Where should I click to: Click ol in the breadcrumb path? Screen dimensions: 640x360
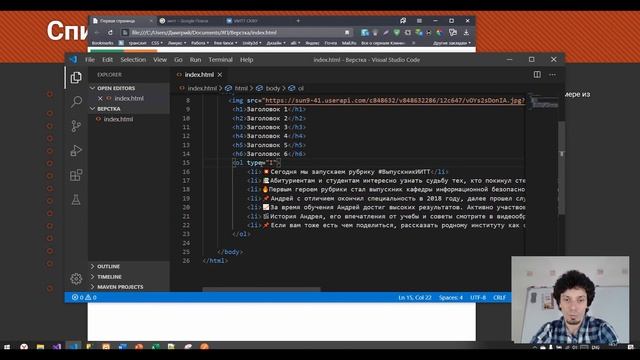point(300,88)
